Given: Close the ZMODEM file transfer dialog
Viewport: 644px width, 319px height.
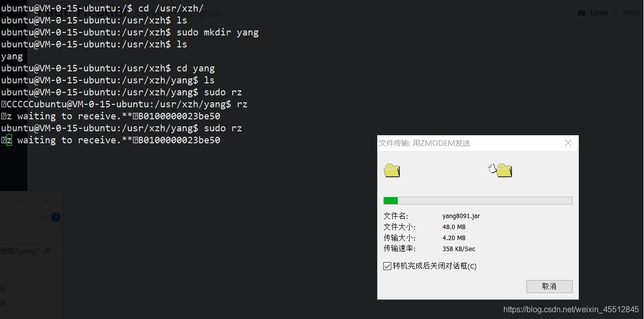Looking at the screenshot, I should tap(568, 143).
